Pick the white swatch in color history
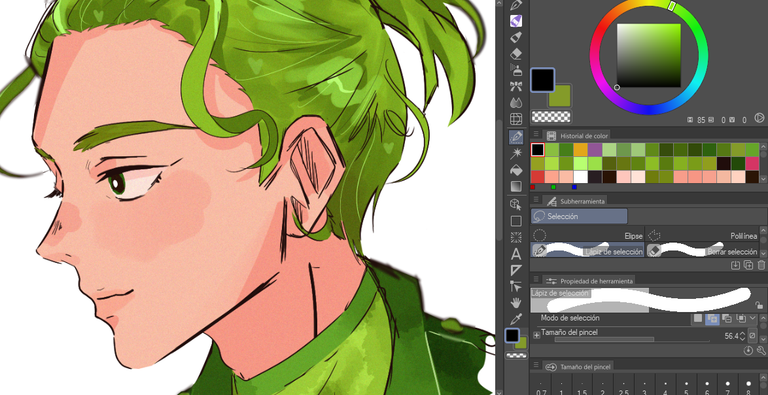 click(x=580, y=177)
